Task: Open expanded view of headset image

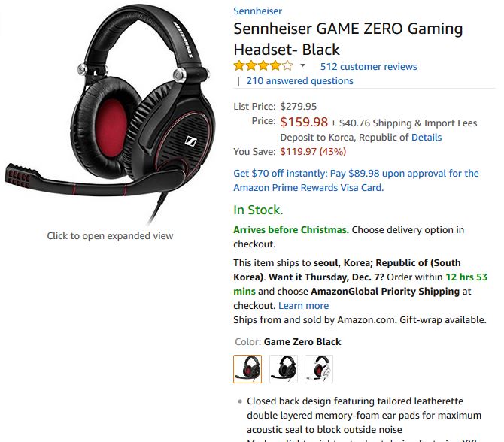Action: [x=110, y=114]
